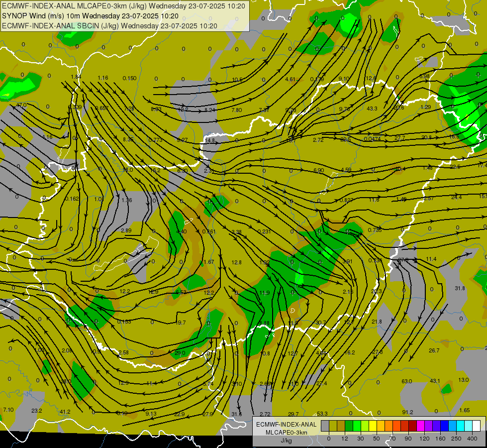Click the MLCAPE0-3km header line
Image resolution: width=487 pixels, height=448 pixels.
click(x=123, y=6)
